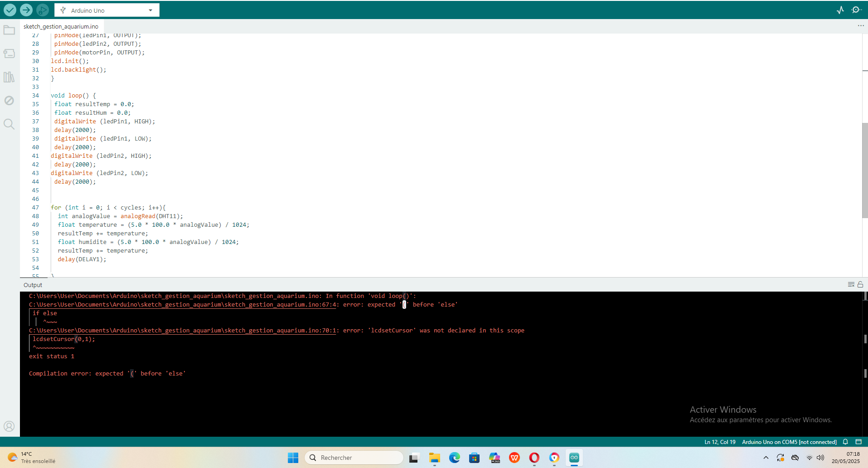Open Microsoft Store from the taskbar
This screenshot has width=868, height=468.
(475, 458)
